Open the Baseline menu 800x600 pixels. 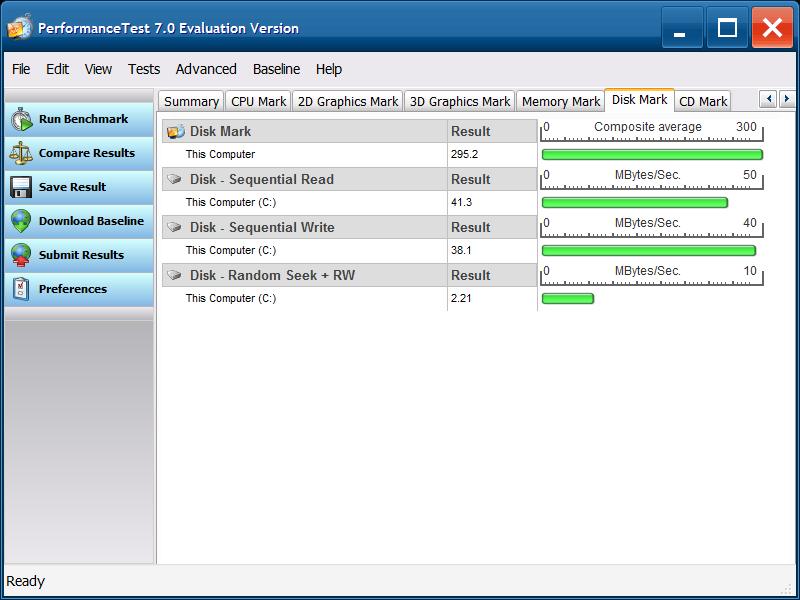coord(277,69)
